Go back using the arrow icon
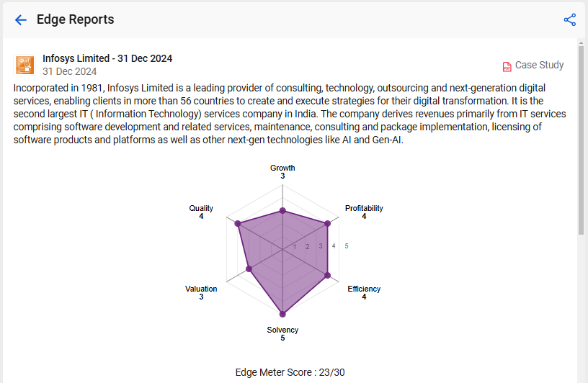The height and width of the screenshot is (383, 588). point(21,20)
